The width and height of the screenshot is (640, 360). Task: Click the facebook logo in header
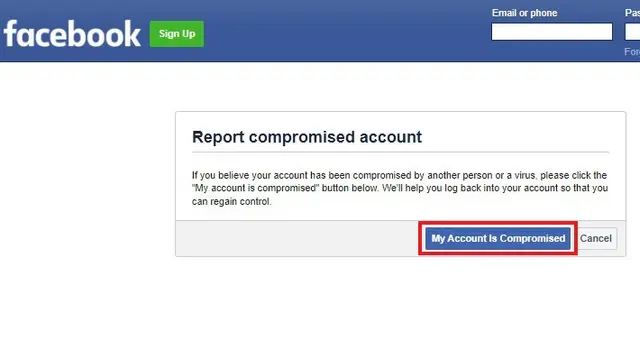coord(72,34)
